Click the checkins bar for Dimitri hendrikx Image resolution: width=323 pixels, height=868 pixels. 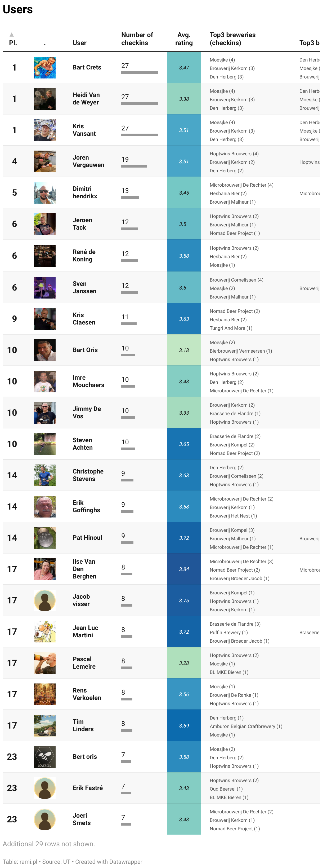(130, 198)
